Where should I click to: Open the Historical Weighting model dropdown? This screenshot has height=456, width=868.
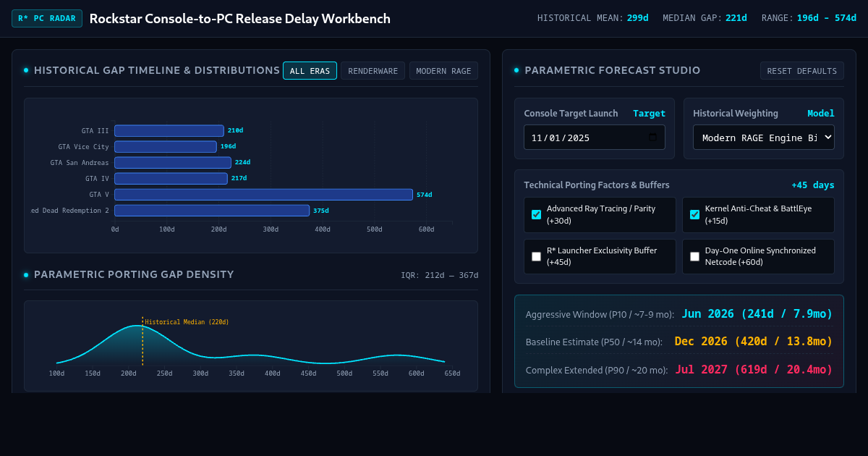pos(764,138)
